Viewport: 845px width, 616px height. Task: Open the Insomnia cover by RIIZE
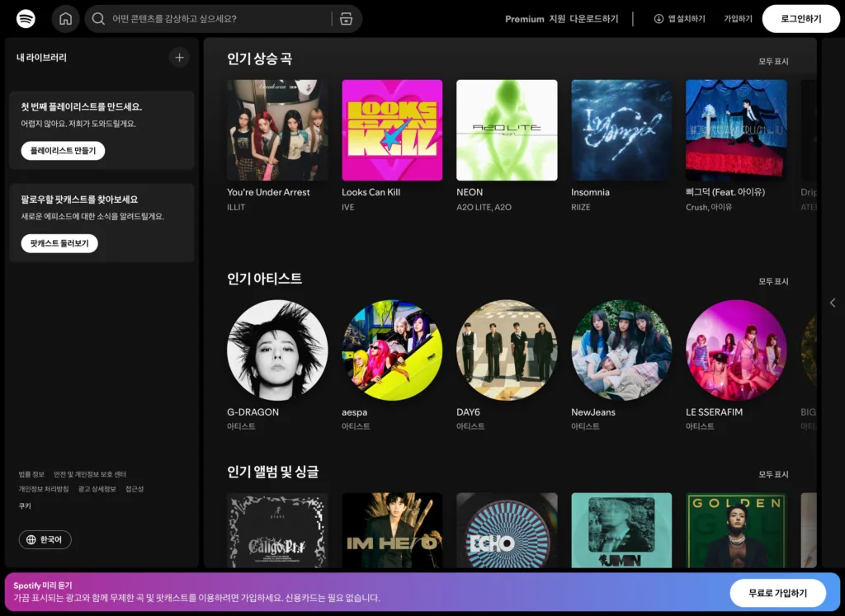[621, 130]
